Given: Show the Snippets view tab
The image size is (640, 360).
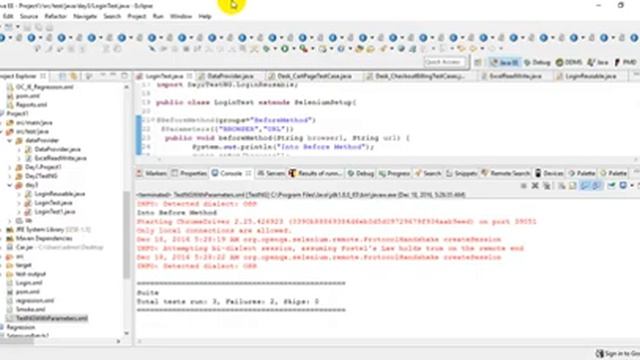Looking at the screenshot, I should point(462,173).
